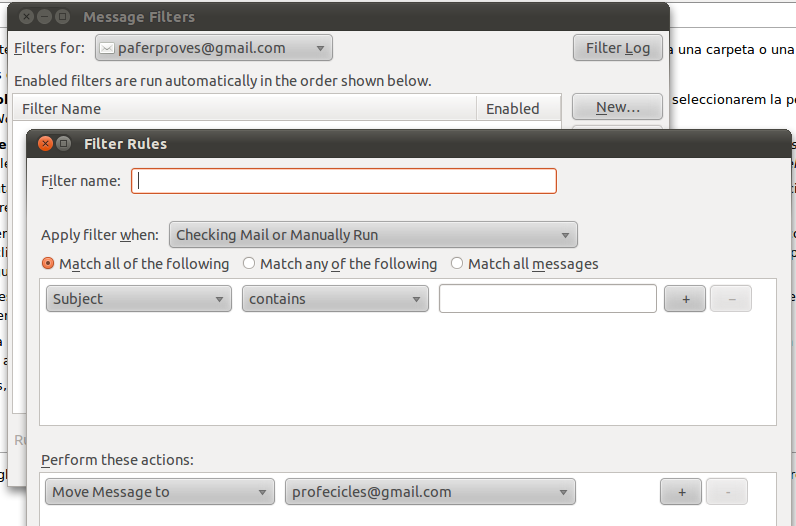
Task: Click the Filter Log button
Action: pos(617,48)
